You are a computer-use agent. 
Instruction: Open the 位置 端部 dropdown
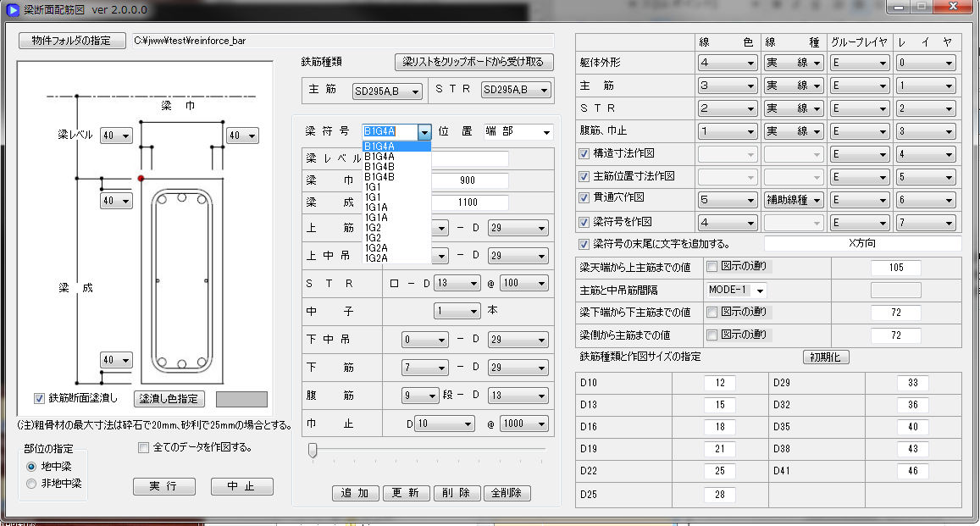coord(518,132)
